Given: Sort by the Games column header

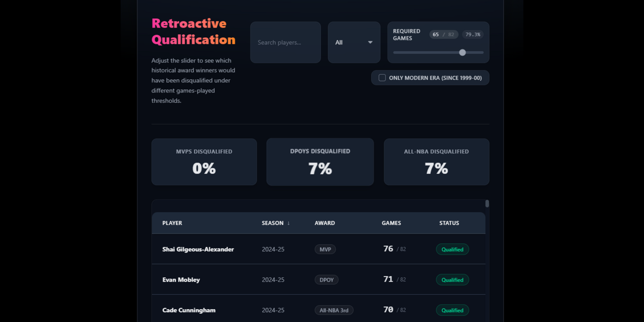Looking at the screenshot, I should coord(391,223).
